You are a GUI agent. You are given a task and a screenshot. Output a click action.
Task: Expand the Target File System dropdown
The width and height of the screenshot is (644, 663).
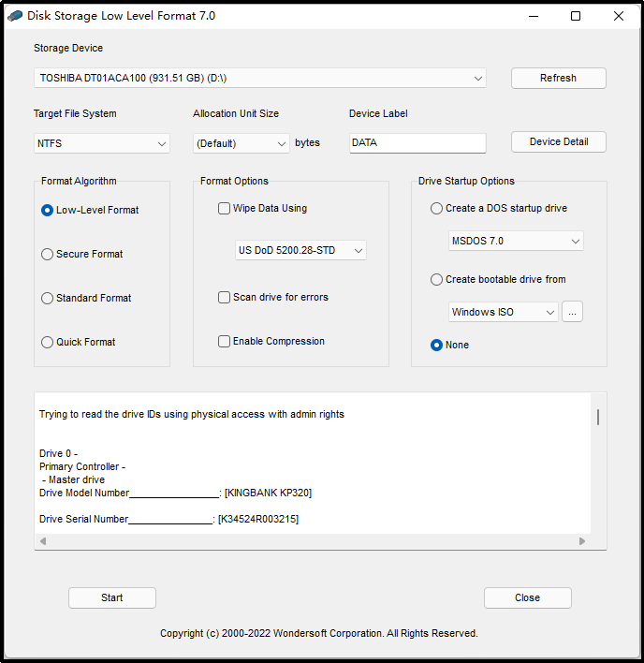101,143
